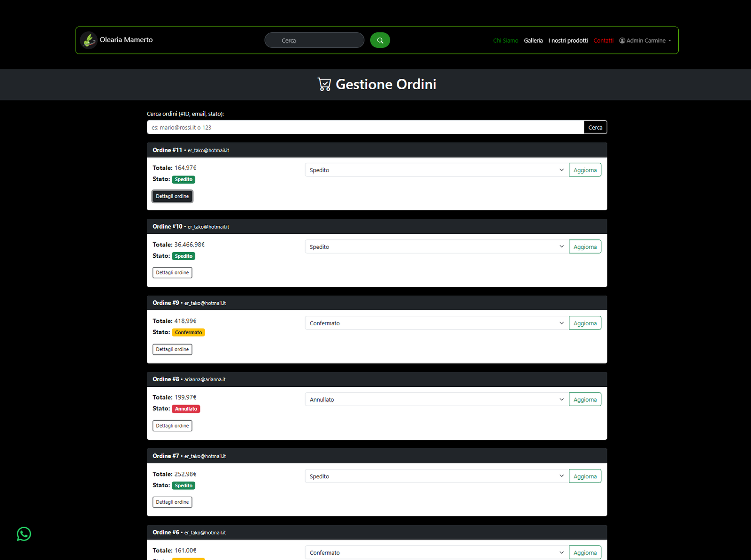Open the Galleria menu item
This screenshot has width=751, height=560.
pyautogui.click(x=533, y=40)
